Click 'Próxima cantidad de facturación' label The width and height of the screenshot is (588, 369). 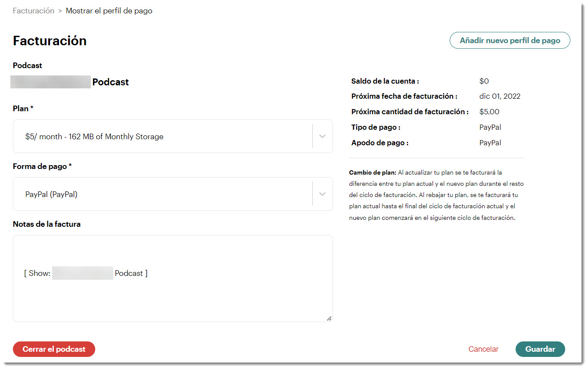point(410,112)
